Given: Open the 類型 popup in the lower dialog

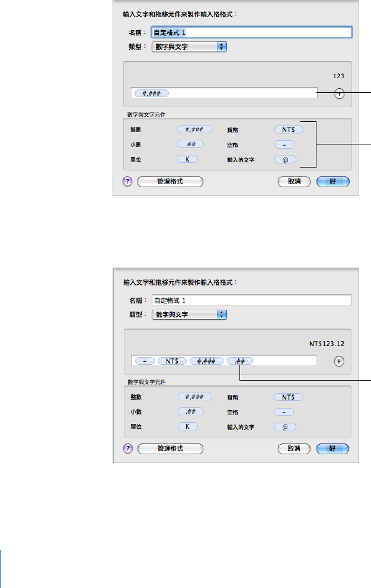Looking at the screenshot, I should 190,313.
